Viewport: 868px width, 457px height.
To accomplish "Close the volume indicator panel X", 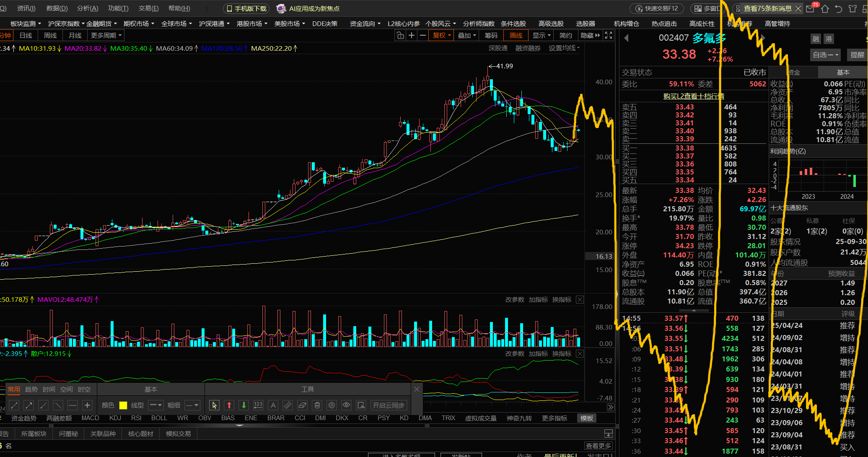I will [580, 299].
